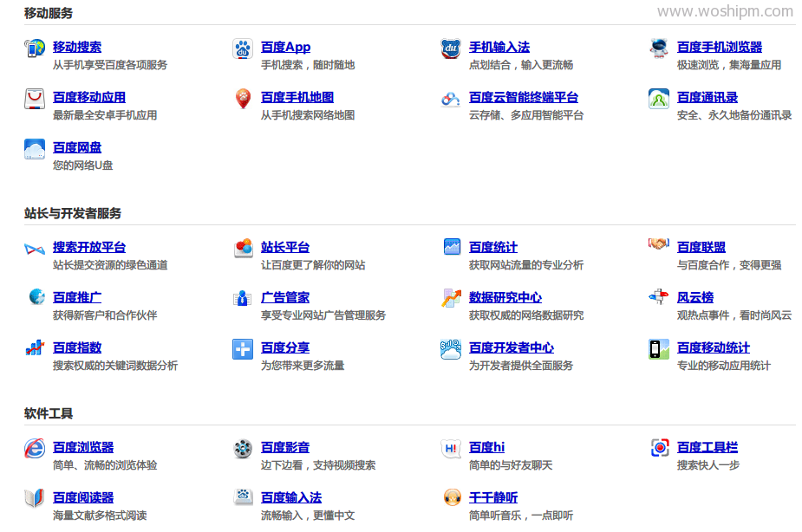This screenshot has height=532, width=802.
Task: Click the 百度分享 plus icon
Action: (x=243, y=349)
